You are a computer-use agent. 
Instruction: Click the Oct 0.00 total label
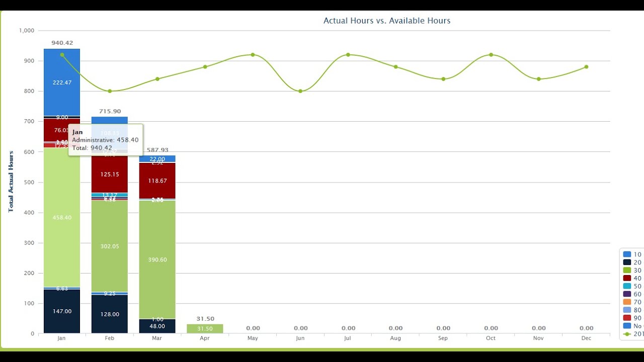(x=491, y=328)
